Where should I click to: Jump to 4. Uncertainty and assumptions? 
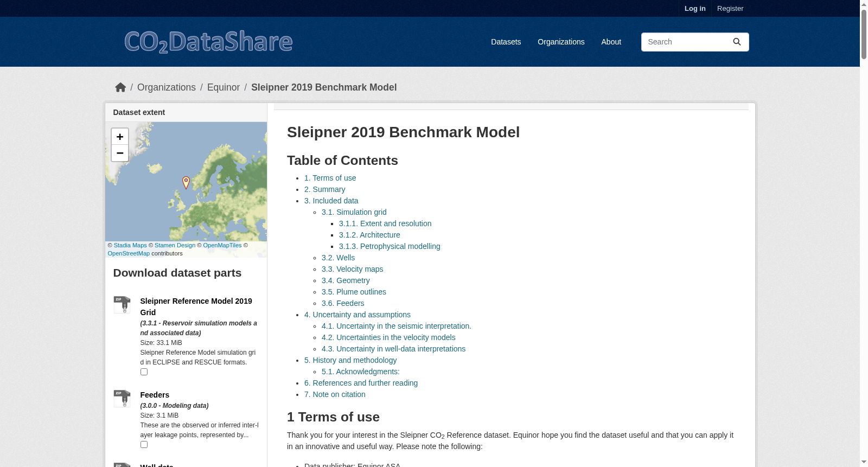[358, 315]
